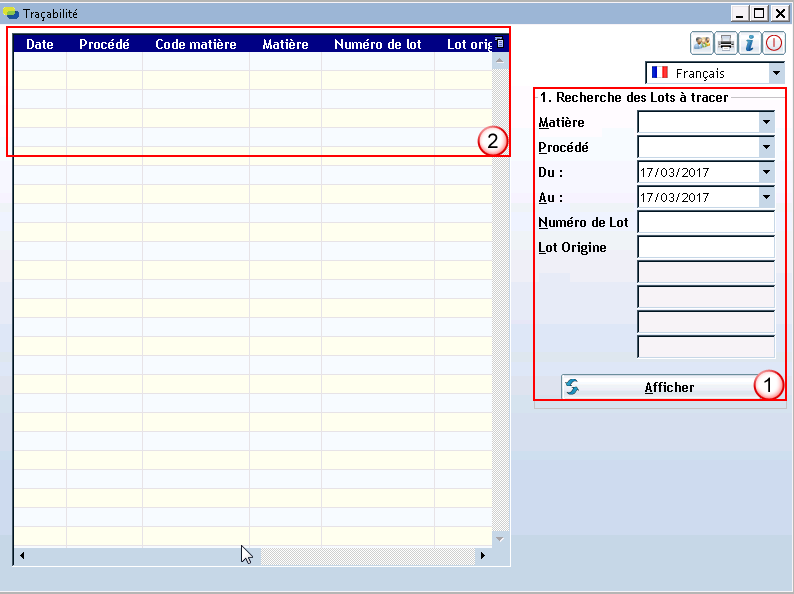The height and width of the screenshot is (594, 794).
Task: Open the Au date picker dropdown
Action: click(766, 197)
